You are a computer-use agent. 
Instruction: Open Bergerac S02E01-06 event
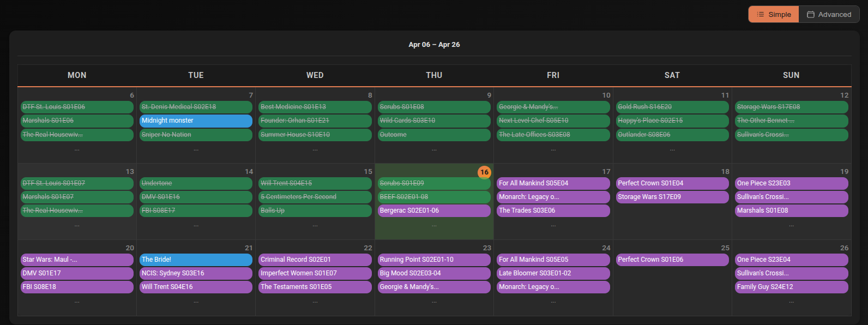click(x=434, y=210)
